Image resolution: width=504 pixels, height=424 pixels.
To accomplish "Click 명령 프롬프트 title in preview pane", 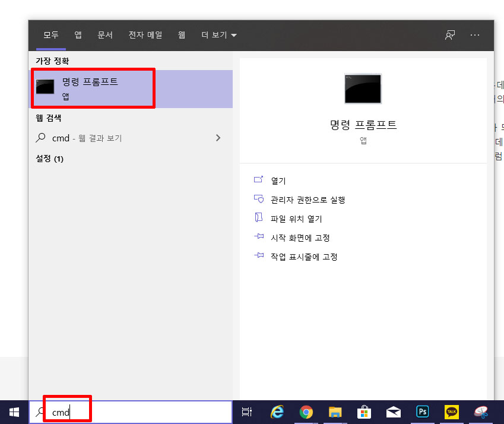I will tap(363, 125).
